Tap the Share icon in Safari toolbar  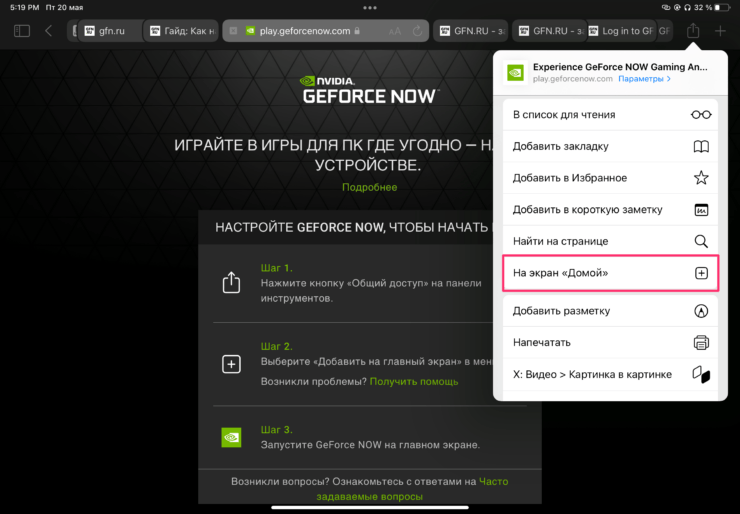pos(693,31)
